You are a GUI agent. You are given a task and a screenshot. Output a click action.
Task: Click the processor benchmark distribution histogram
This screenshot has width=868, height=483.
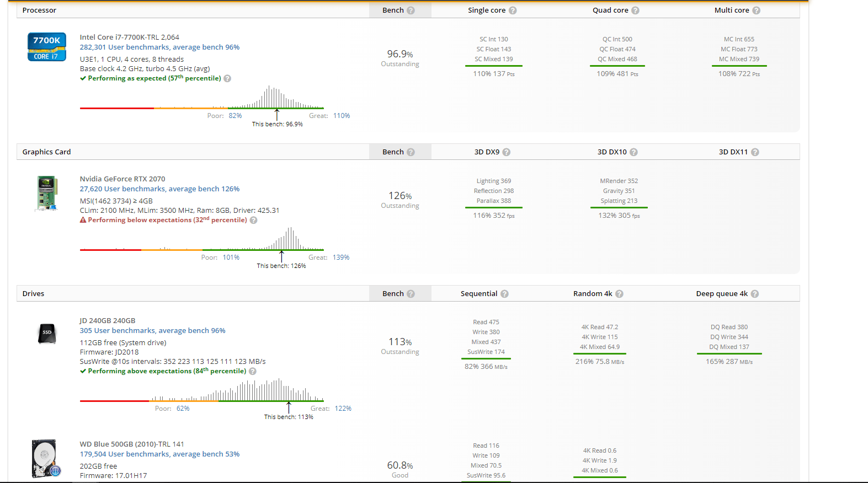tap(202, 97)
